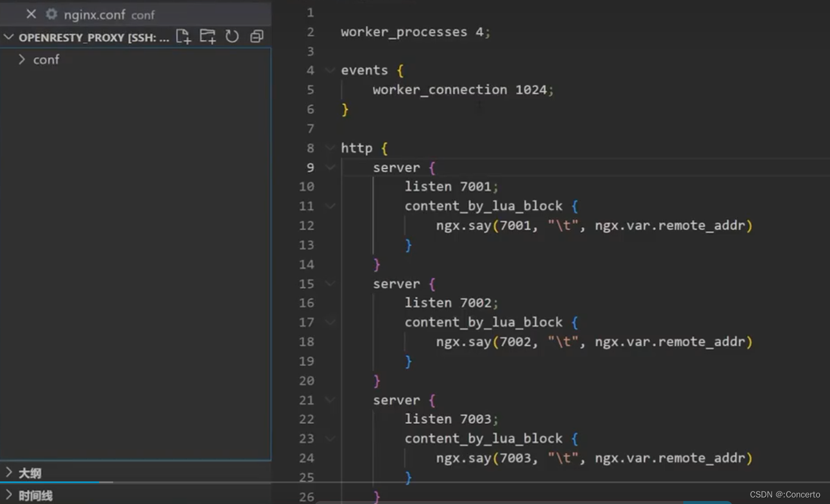Image resolution: width=830 pixels, height=504 pixels.
Task: Close the nginx.conf open editor entry
Action: tap(31, 14)
